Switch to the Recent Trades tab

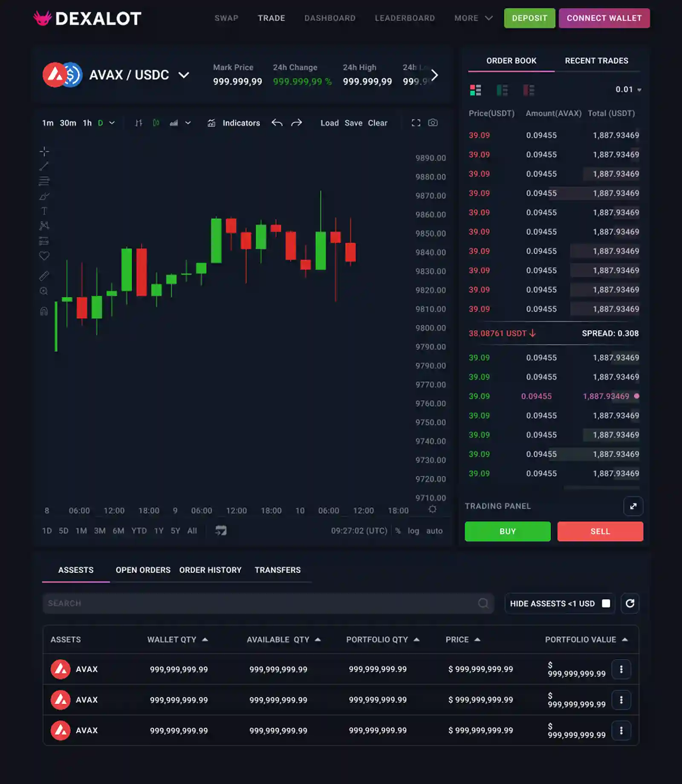[x=596, y=61]
